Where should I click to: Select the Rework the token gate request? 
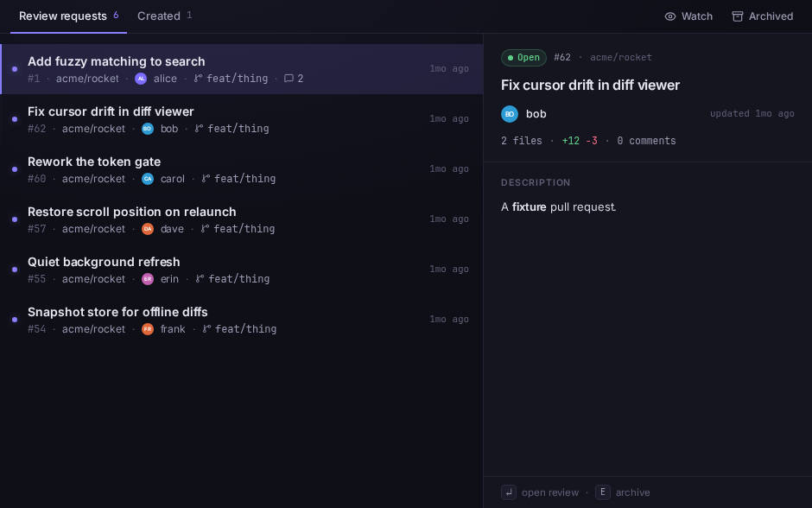[x=241, y=169]
